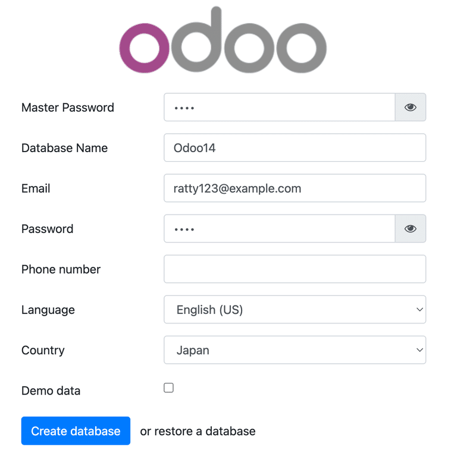This screenshot has width=476, height=466.
Task: Reveal the user Password via eye icon
Action: 411,229
